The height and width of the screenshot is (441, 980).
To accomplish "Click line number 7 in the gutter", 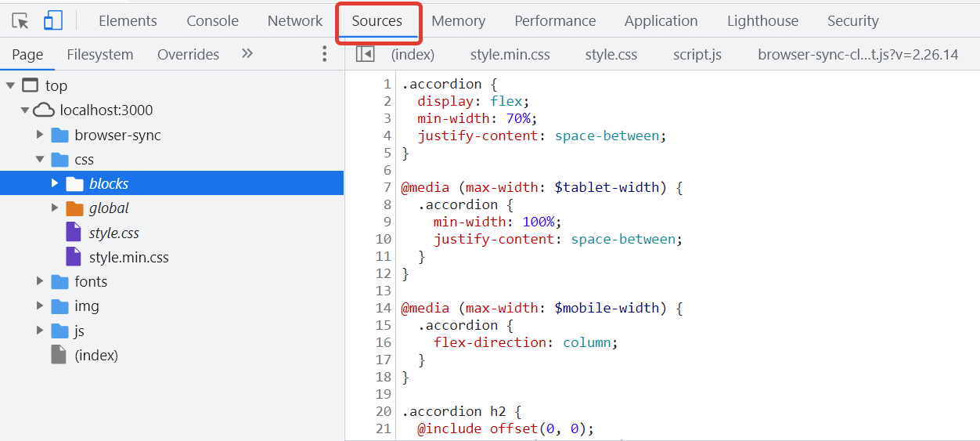I will pos(387,187).
